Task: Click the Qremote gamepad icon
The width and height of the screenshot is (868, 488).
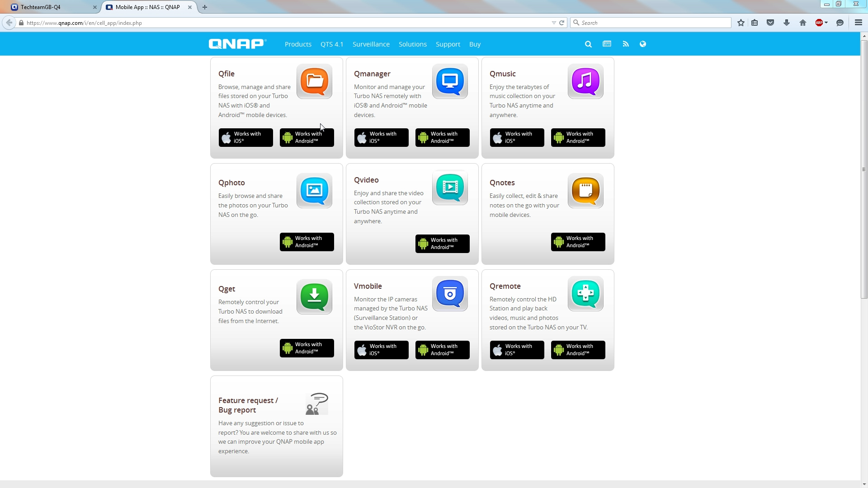Action: (585, 294)
